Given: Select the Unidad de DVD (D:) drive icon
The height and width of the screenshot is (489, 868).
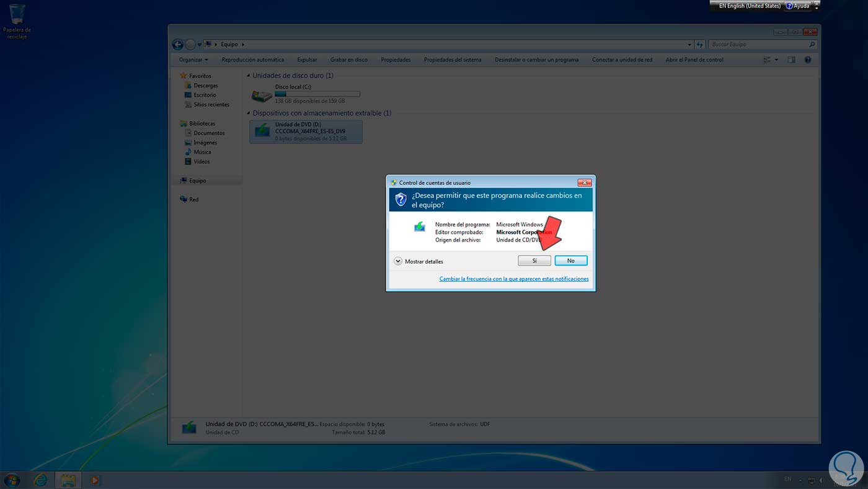Looking at the screenshot, I should click(262, 131).
